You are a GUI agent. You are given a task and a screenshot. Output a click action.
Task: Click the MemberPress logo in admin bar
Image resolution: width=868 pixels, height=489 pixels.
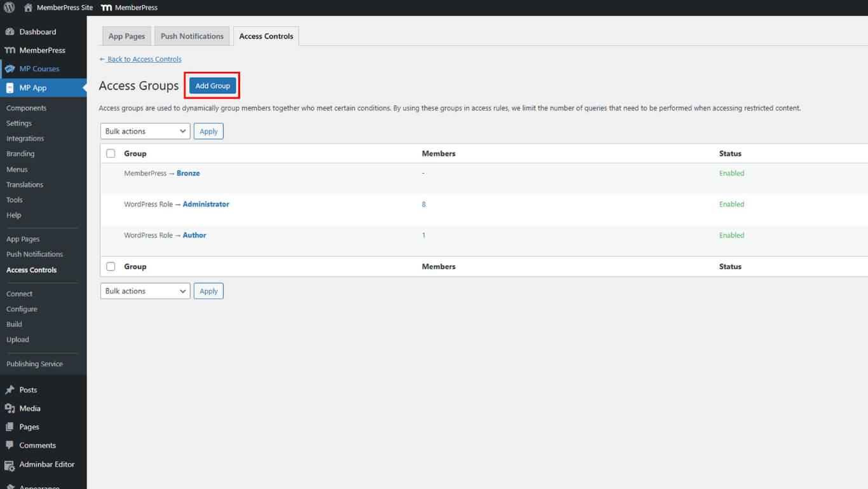(107, 8)
